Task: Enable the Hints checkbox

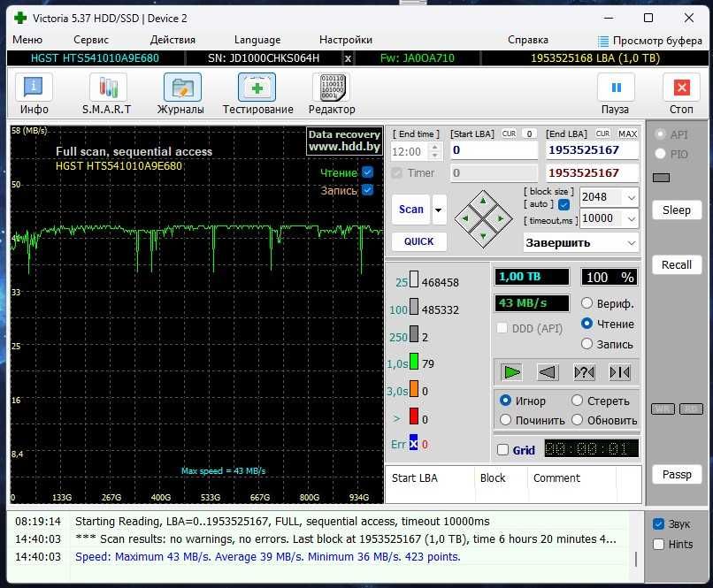Action: coord(658,544)
